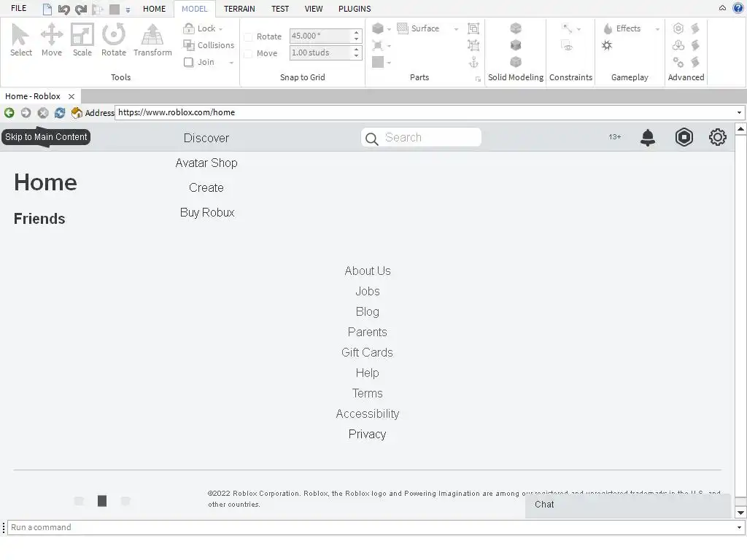Viewport: 747px width, 560px height.
Task: Open the Privacy footer link
Action: pos(368,435)
